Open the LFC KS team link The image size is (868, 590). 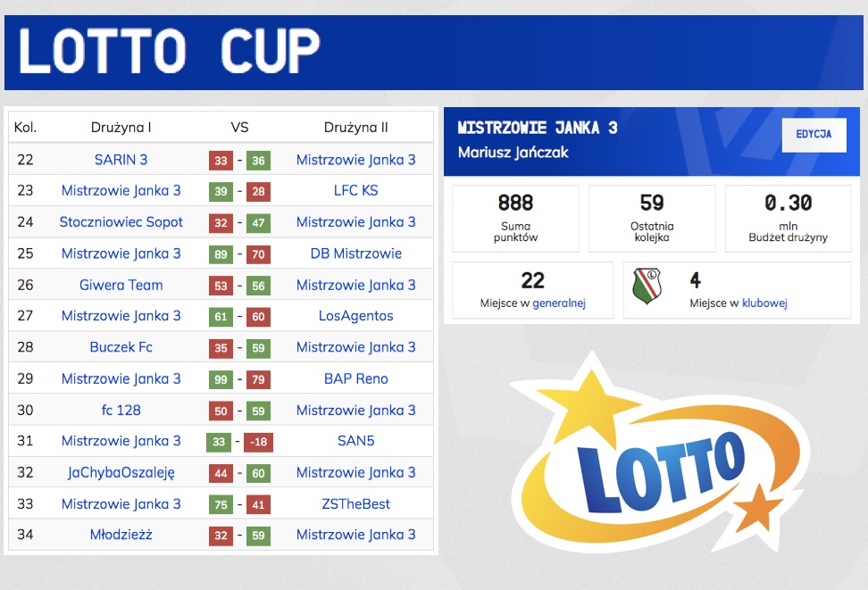tap(356, 190)
